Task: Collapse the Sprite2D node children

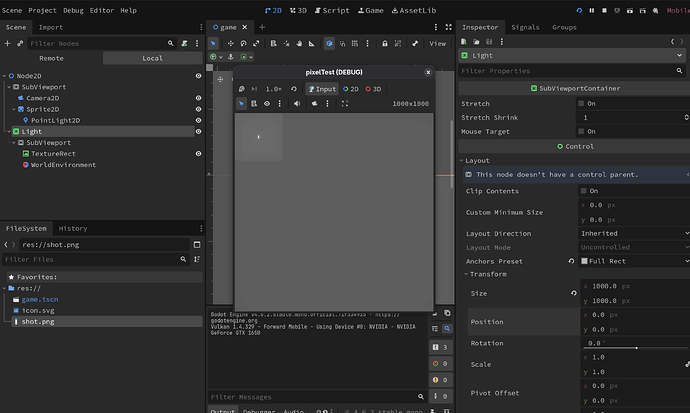Action: coord(14,109)
